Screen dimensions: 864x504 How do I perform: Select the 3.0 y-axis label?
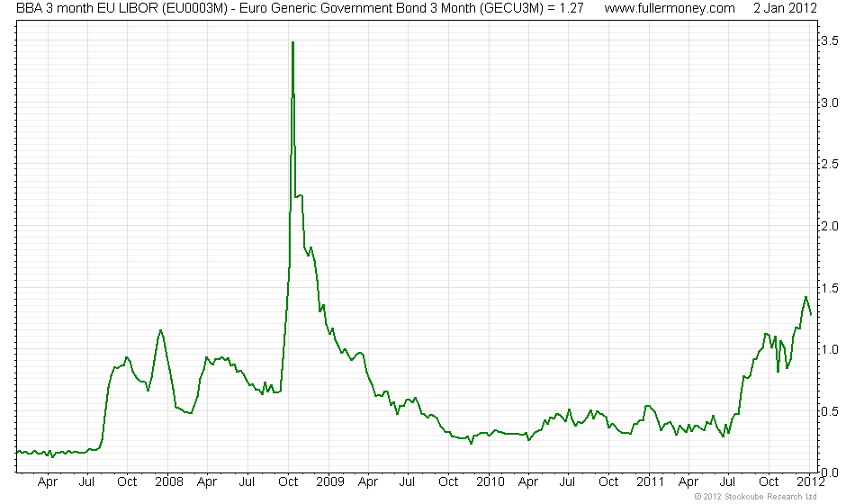[829, 103]
